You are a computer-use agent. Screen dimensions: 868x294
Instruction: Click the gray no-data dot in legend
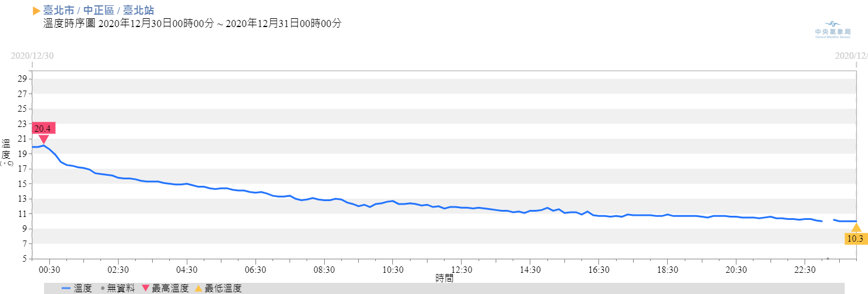(103, 288)
